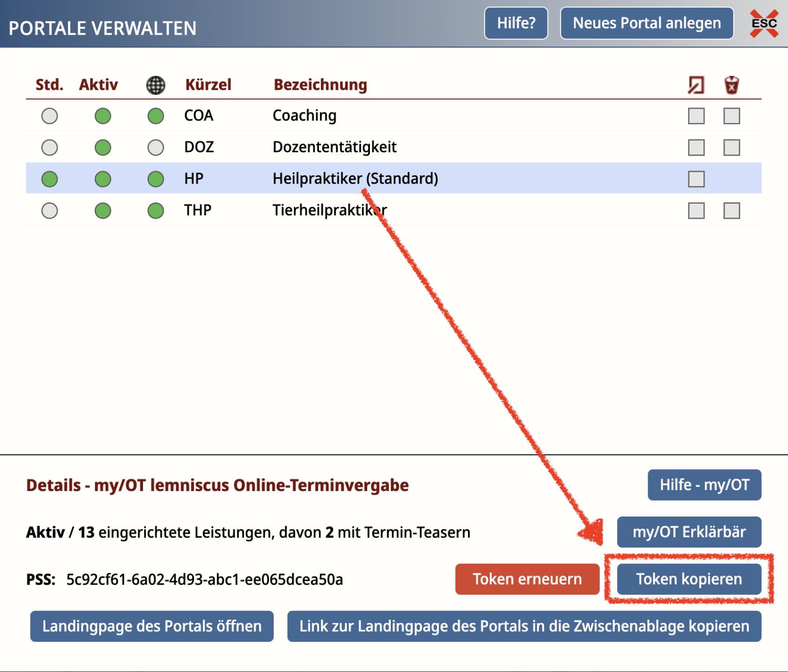This screenshot has width=788, height=672.
Task: Toggle the Aktiv indicator for Coaching
Action: coord(103,116)
